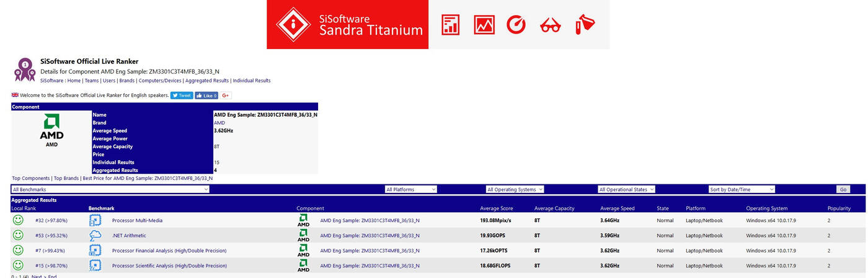This screenshot has width=868, height=278.
Task: Open the Aggregated Results navigation link
Action: (207, 81)
